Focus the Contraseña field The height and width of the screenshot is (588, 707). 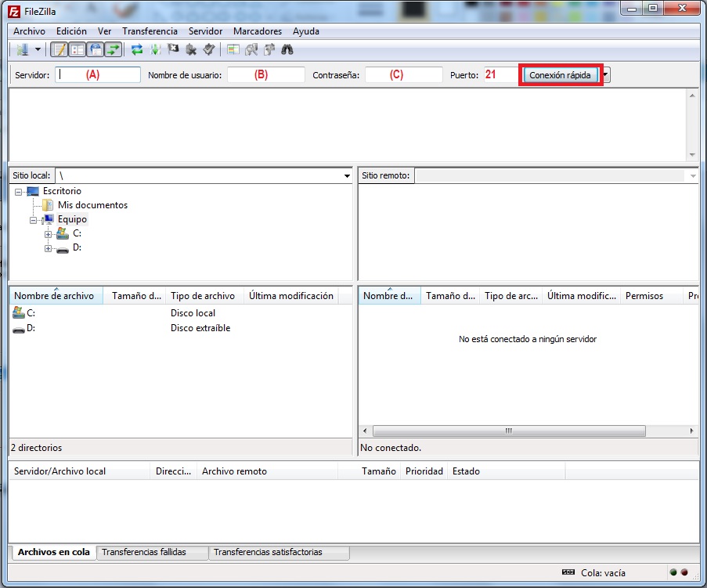coord(403,75)
